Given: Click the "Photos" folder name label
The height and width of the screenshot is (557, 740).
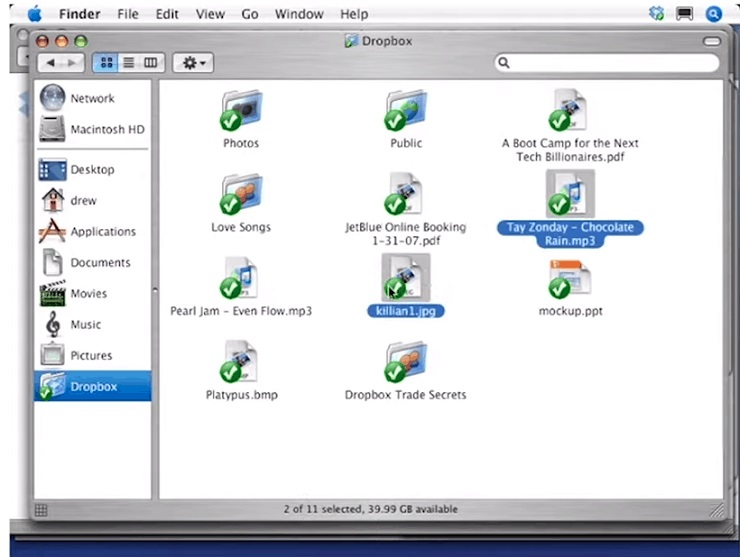Looking at the screenshot, I should [x=241, y=143].
